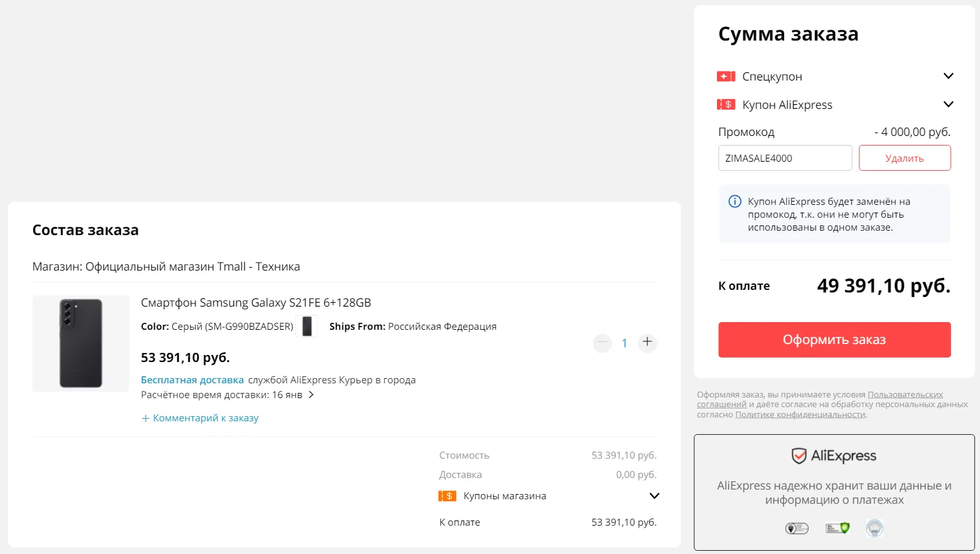
Task: Select the grey color swatch thumbnail
Action: [307, 327]
